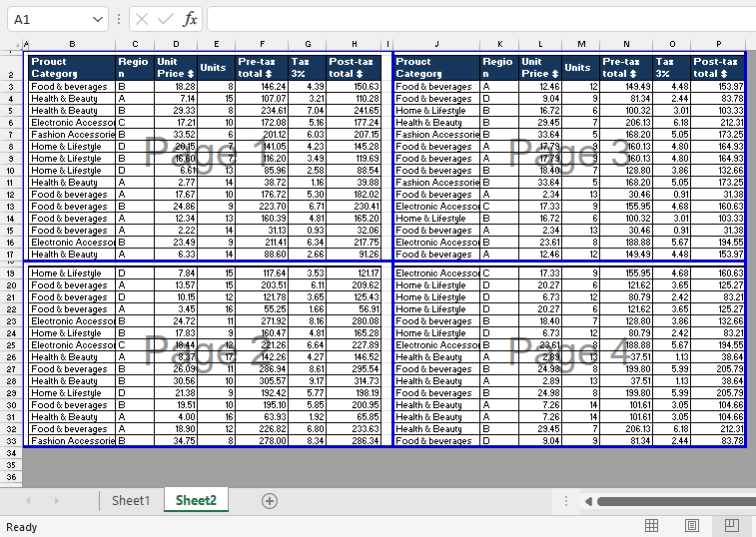
Task: Switch to Page Layout view icon
Action: [x=692, y=525]
